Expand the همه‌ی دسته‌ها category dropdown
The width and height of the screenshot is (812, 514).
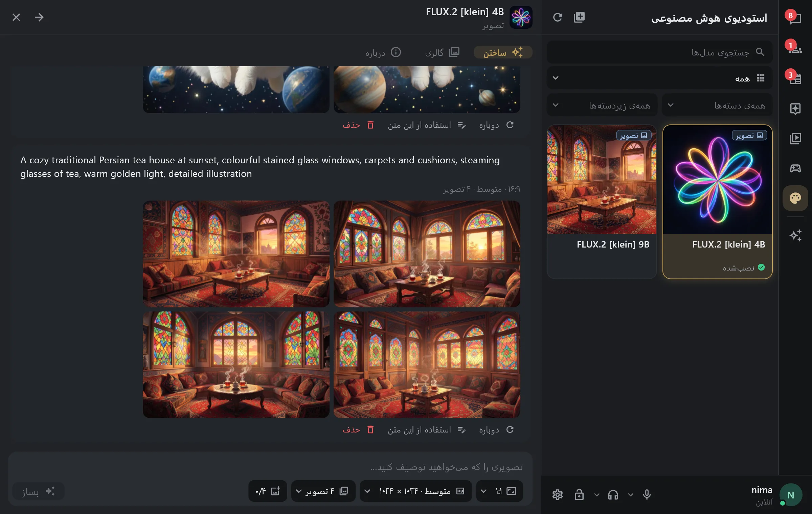point(717,105)
